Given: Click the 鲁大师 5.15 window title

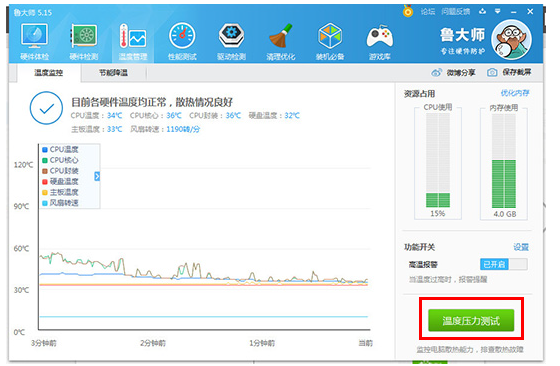Looking at the screenshot, I should (x=32, y=12).
